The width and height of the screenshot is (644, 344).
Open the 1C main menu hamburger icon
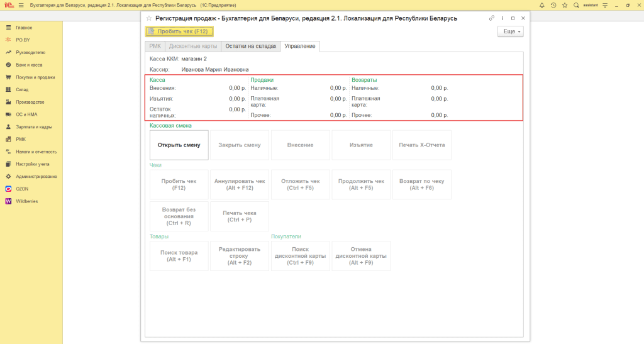(x=21, y=5)
